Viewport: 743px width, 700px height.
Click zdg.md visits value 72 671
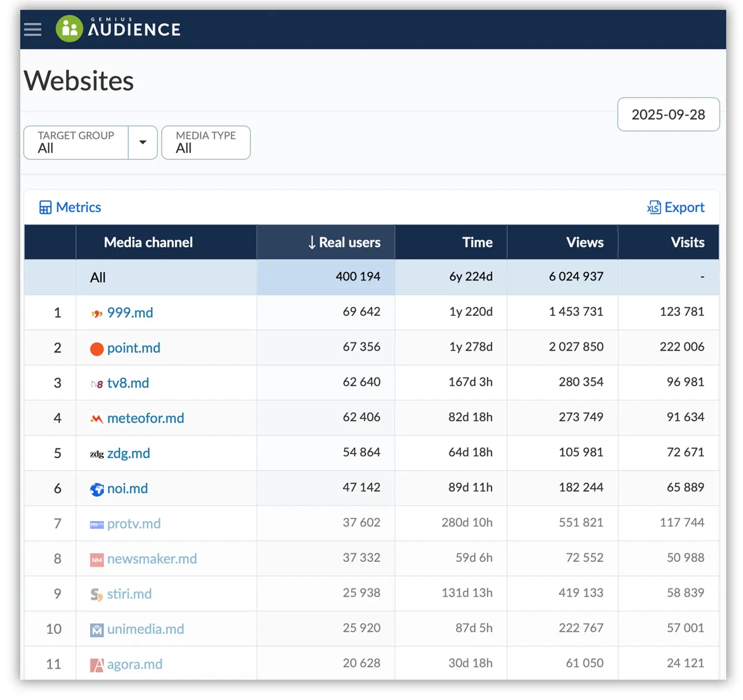686,452
